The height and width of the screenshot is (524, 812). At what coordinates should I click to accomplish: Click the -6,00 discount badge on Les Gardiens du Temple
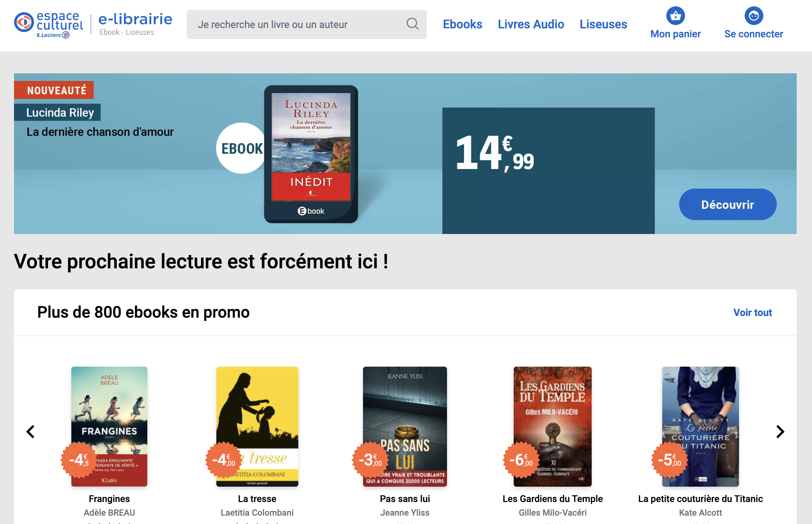click(x=521, y=460)
